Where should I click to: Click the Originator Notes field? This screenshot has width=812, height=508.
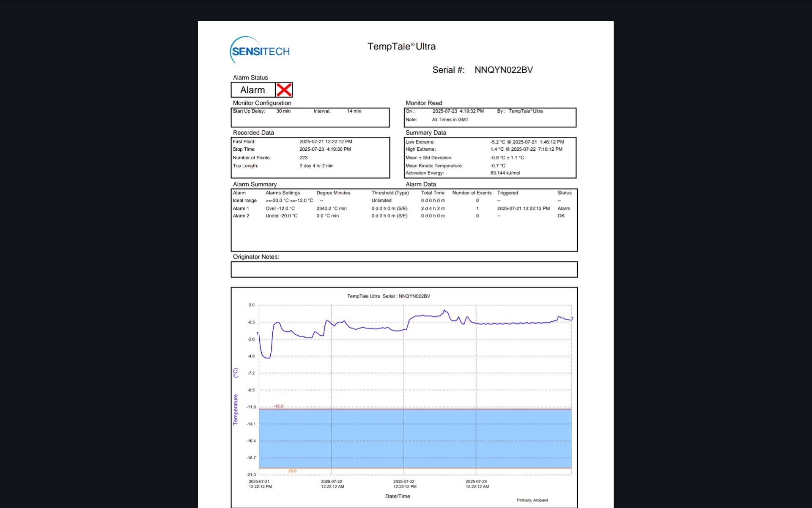(404, 269)
